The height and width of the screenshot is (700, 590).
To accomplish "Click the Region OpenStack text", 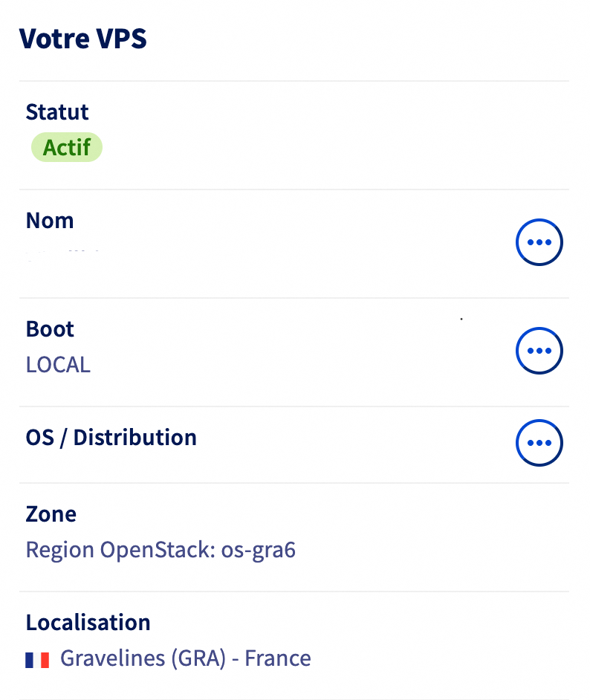I will [x=120, y=551].
